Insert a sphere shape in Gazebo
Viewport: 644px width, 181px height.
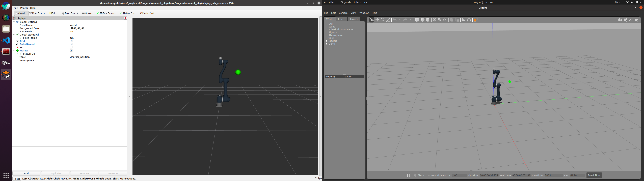tap(422, 20)
